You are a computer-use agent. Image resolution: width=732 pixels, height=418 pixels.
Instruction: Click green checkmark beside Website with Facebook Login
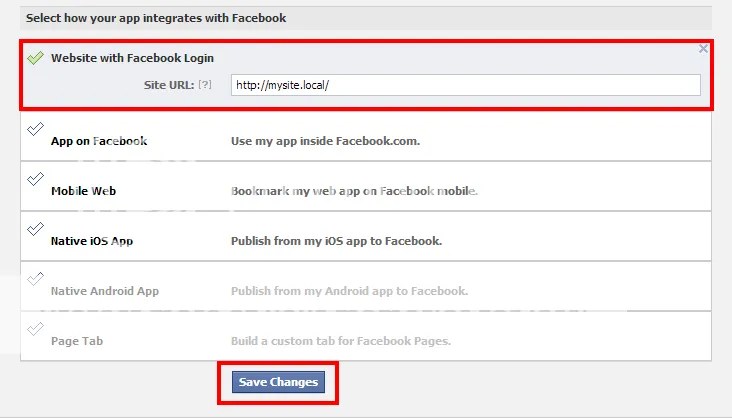point(35,57)
